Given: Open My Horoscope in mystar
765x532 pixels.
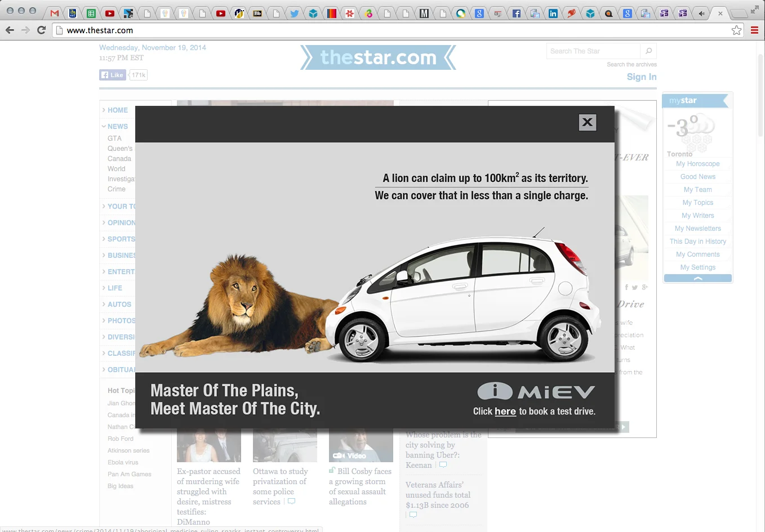Looking at the screenshot, I should pyautogui.click(x=698, y=164).
